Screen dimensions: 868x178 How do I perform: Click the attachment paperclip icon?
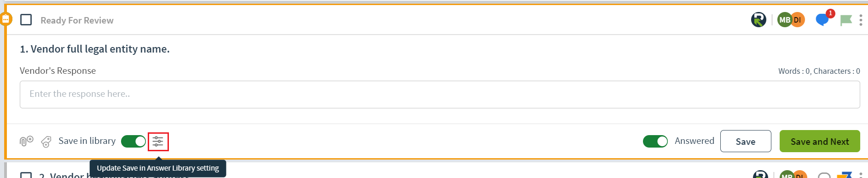pos(27,141)
